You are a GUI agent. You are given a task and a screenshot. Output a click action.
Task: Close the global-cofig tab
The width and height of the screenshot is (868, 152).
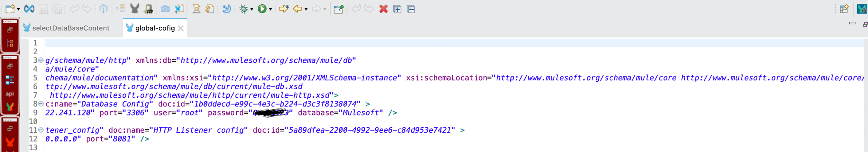pos(181,28)
